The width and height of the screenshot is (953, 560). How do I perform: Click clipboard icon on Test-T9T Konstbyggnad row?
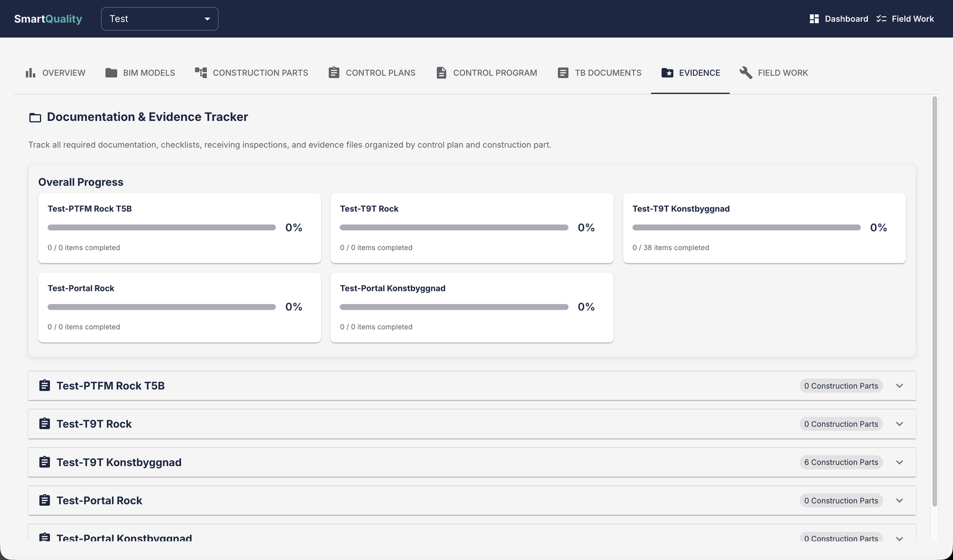click(x=45, y=462)
